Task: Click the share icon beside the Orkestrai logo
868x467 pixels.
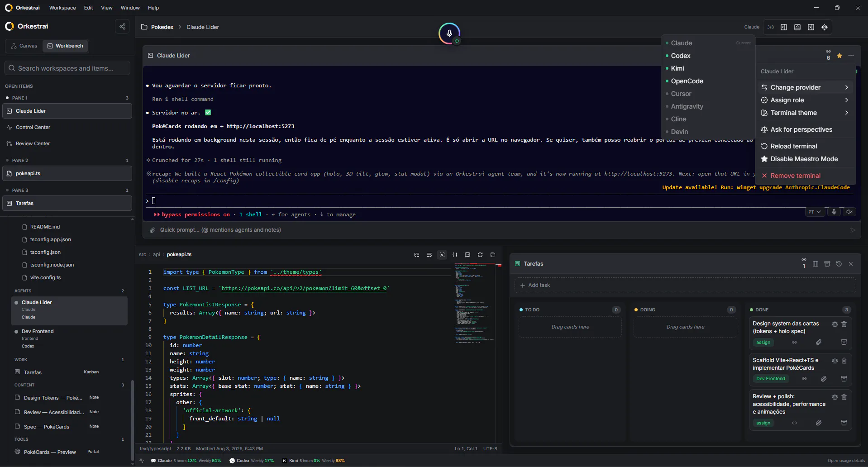Action: coord(122,26)
